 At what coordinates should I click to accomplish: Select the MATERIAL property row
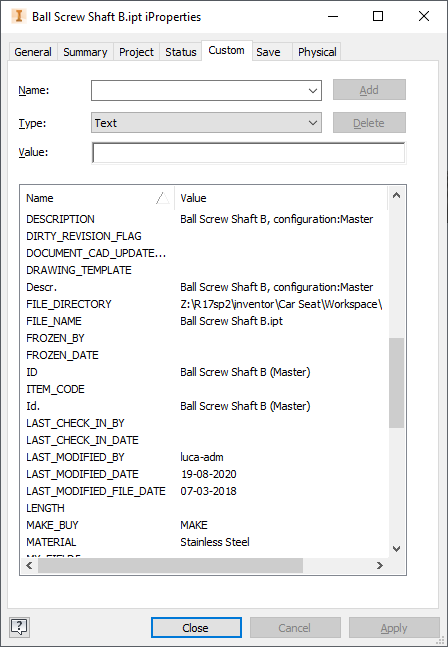[x=204, y=542]
